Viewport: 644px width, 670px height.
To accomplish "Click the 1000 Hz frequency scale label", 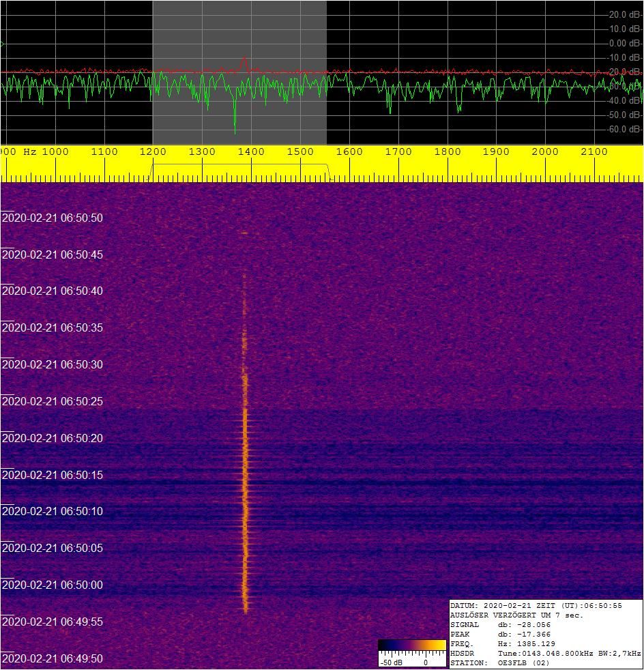I will click(55, 151).
